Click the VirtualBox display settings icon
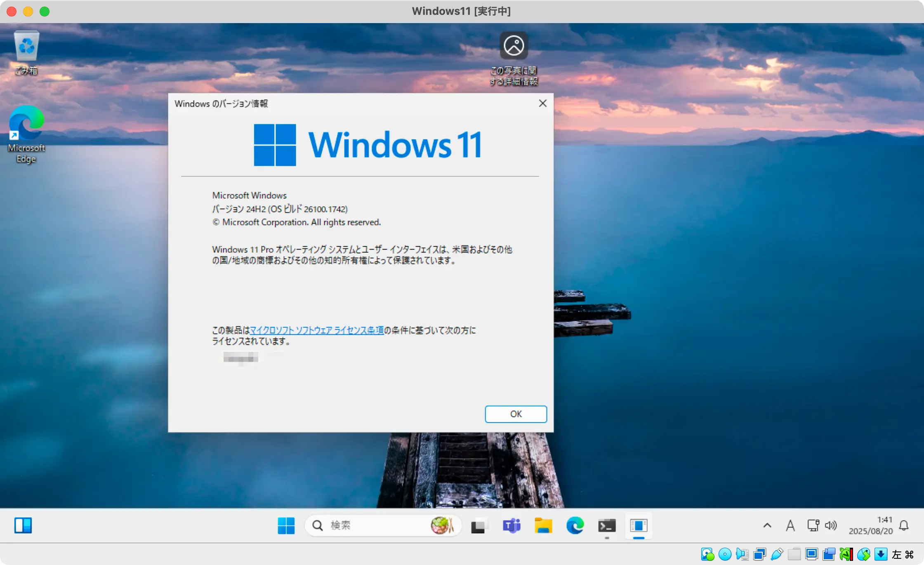The height and width of the screenshot is (565, 924). click(x=811, y=554)
